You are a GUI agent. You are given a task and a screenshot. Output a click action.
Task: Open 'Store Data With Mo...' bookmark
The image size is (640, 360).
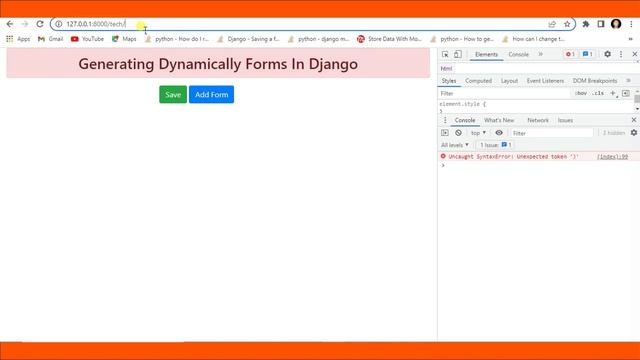coord(389,39)
